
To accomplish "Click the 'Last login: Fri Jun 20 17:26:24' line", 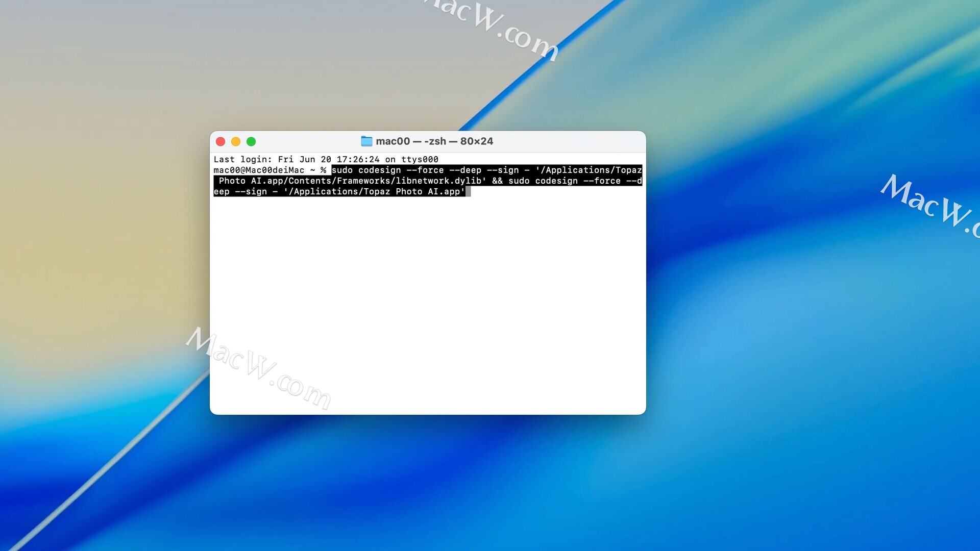I will pyautogui.click(x=326, y=159).
